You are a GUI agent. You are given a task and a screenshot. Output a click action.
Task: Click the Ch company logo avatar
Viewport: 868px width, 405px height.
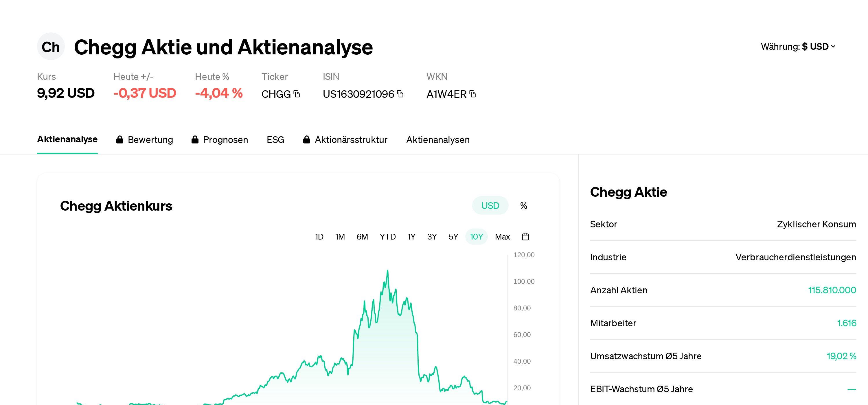tap(51, 47)
